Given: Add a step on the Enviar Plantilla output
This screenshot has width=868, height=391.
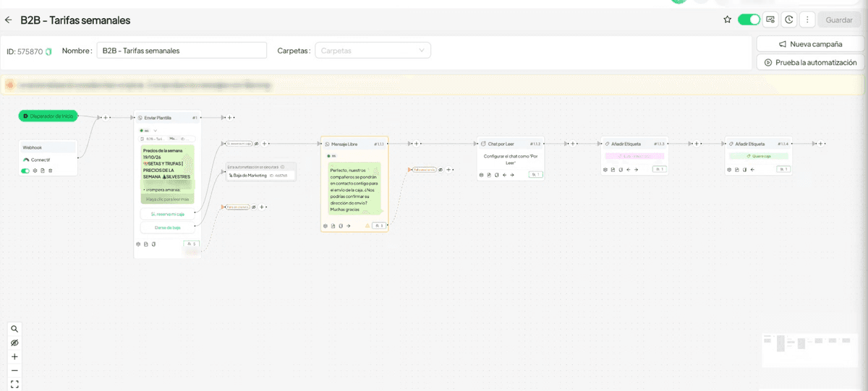Looking at the screenshot, I should 229,117.
